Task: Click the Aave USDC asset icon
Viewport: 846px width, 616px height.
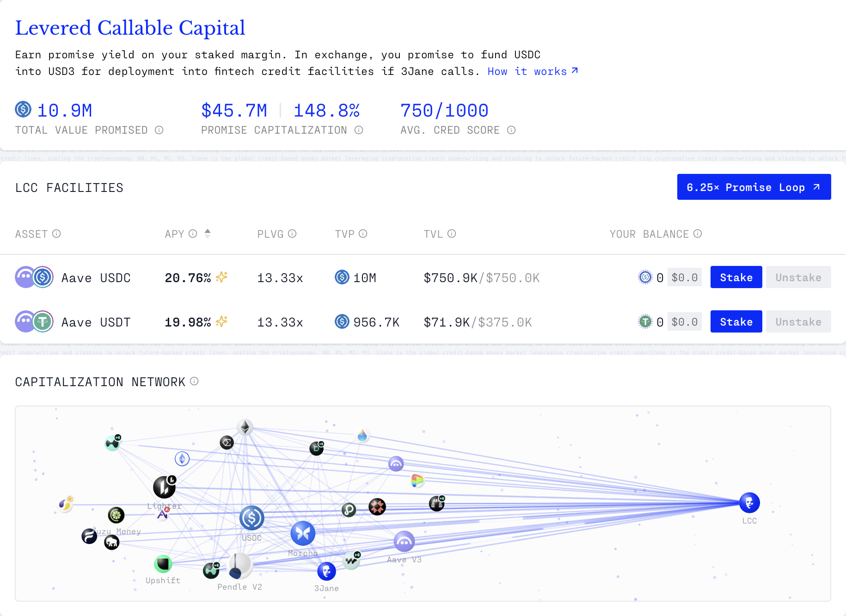Action: tap(34, 277)
